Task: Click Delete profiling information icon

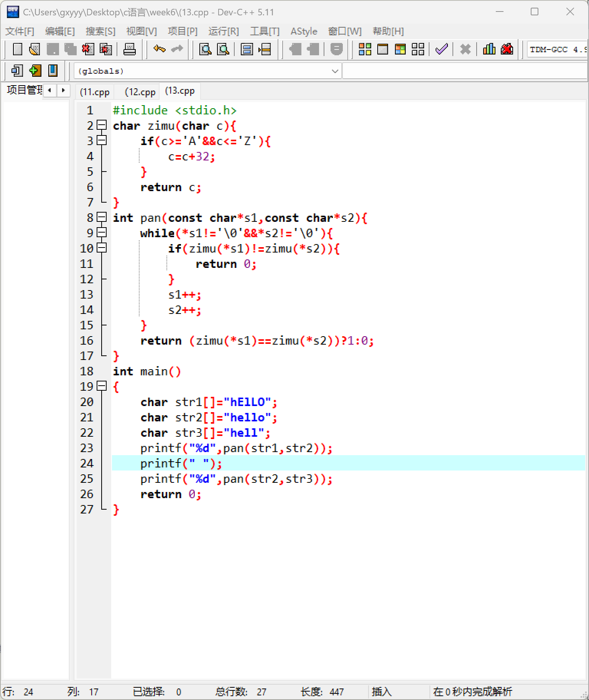Action: pos(507,49)
